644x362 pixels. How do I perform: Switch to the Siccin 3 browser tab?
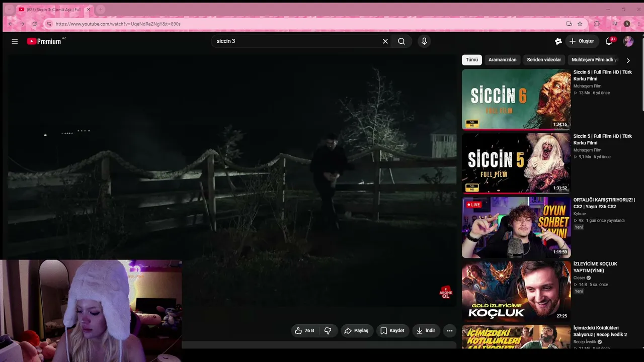coord(53,10)
